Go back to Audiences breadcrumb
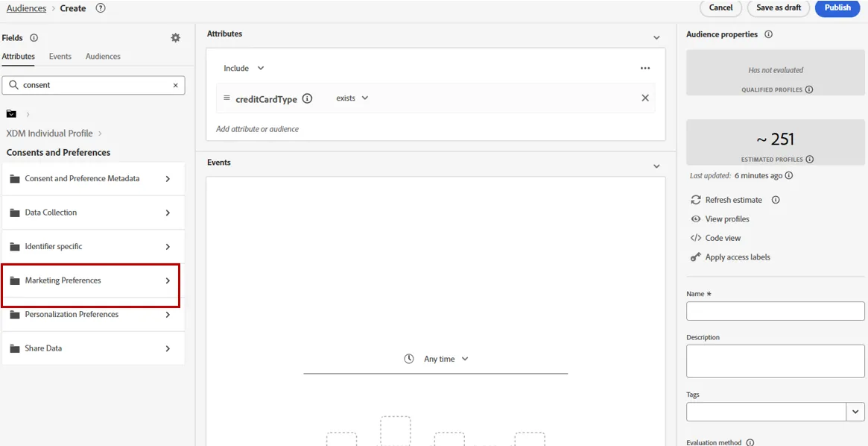Image resolution: width=868 pixels, height=446 pixels. click(x=27, y=8)
